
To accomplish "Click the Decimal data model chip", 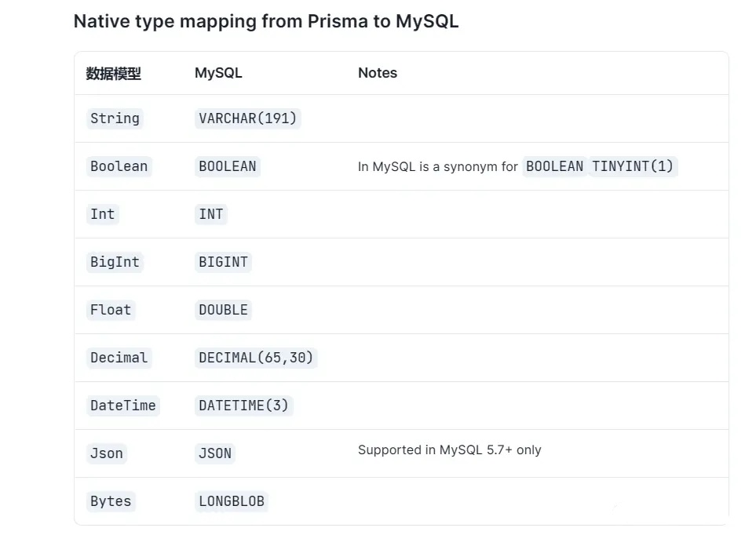I will 119,358.
